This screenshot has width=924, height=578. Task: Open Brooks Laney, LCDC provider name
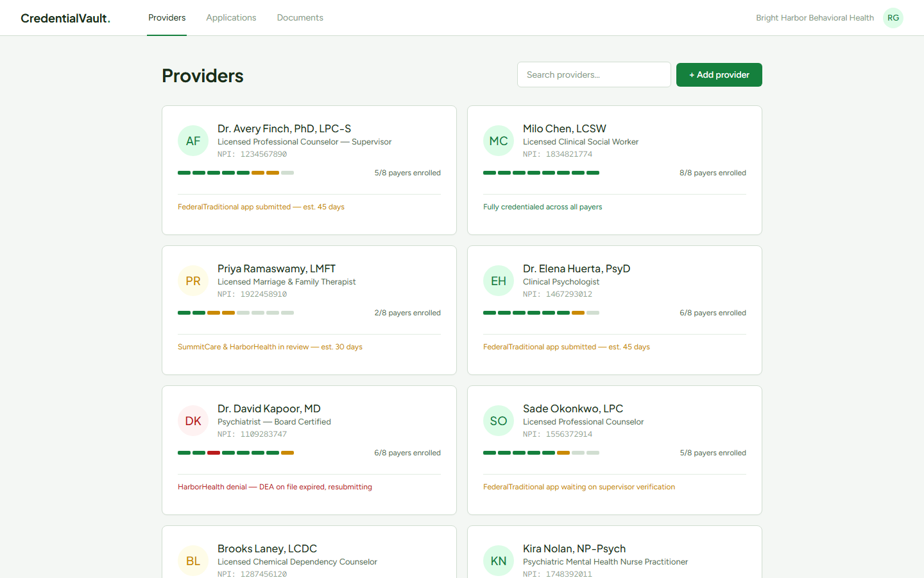pyautogui.click(x=268, y=548)
